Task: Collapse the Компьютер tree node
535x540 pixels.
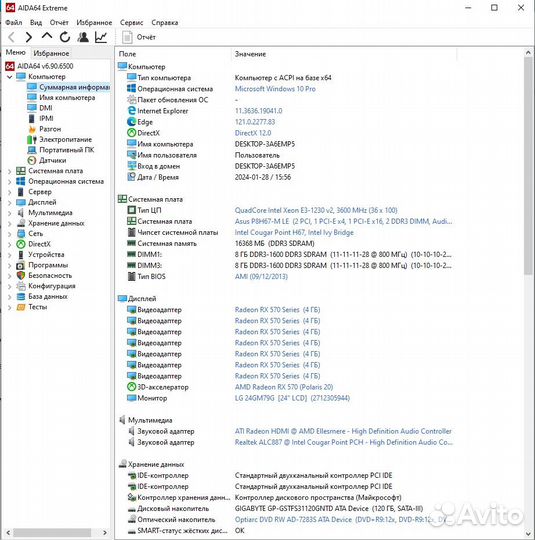Action: pyautogui.click(x=10, y=77)
